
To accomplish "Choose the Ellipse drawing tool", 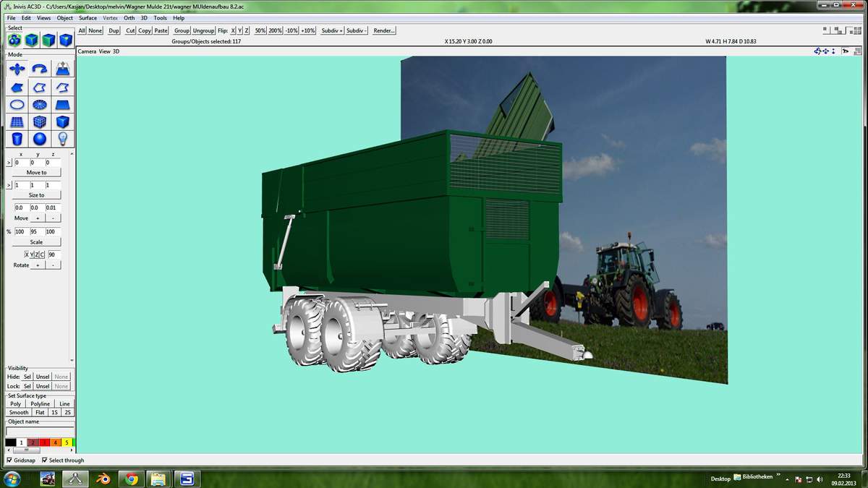I will click(x=17, y=105).
